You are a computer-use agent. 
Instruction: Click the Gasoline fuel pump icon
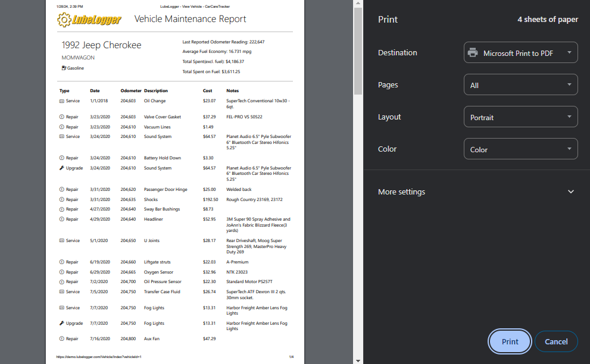click(64, 68)
